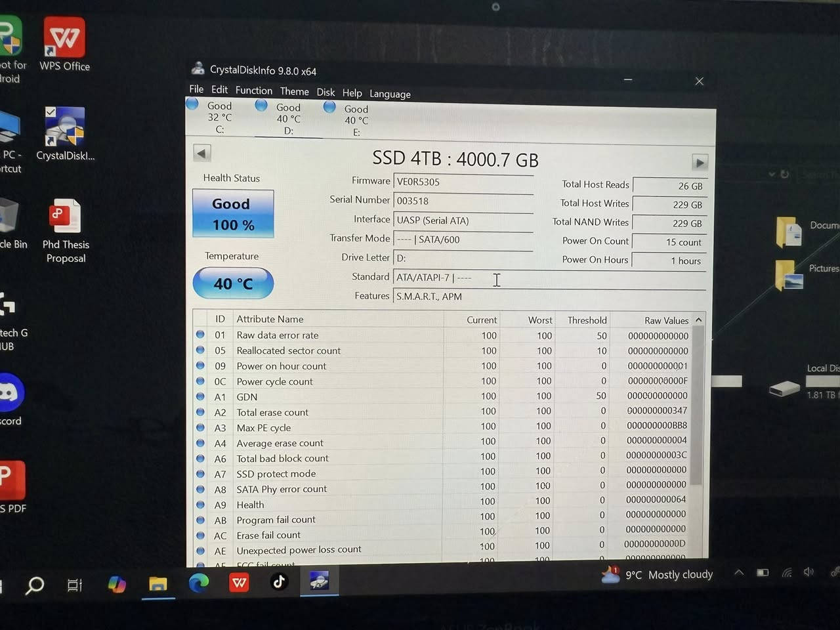Image resolution: width=840 pixels, height=630 pixels.
Task: Select the drive C: health status icon
Action: tap(192, 104)
